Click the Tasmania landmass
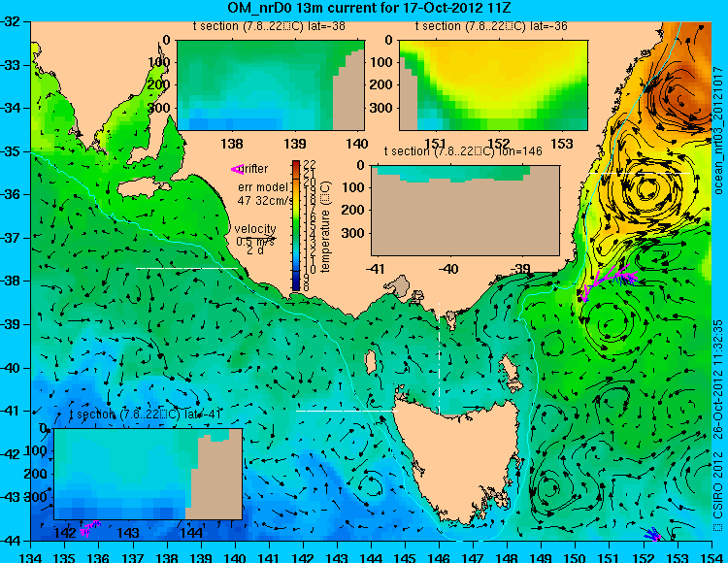This screenshot has height=563, width=728. point(460,459)
